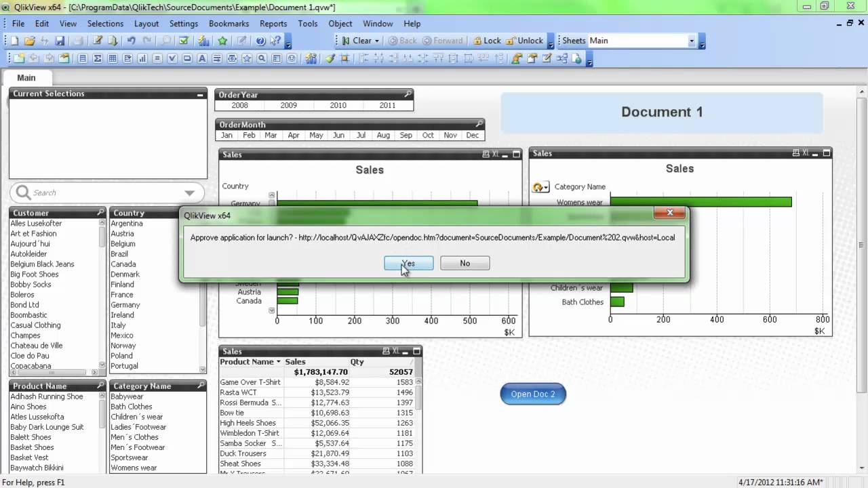Click the search magnifier on OrderYear box
The height and width of the screenshot is (488, 868).
(408, 94)
